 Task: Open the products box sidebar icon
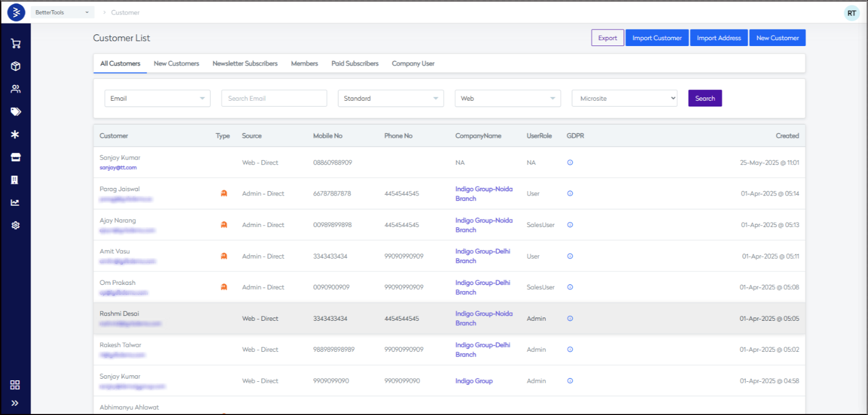[x=16, y=66]
